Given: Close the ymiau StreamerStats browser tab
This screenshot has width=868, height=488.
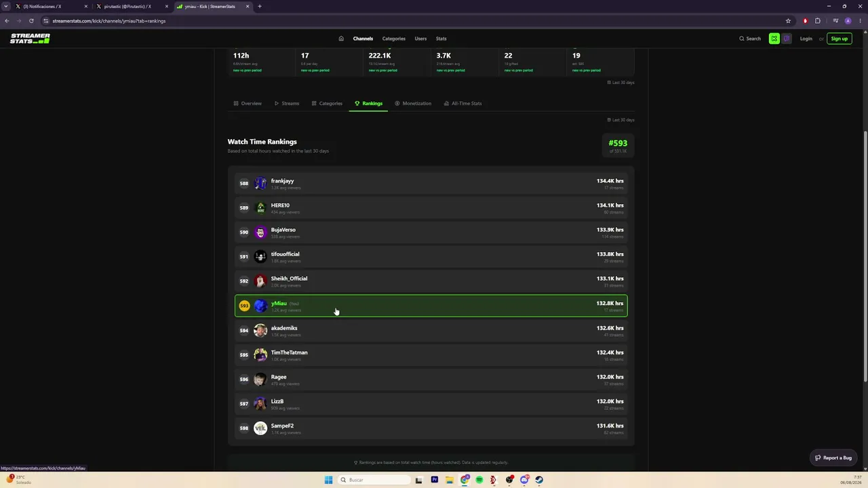Looking at the screenshot, I should (248, 6).
